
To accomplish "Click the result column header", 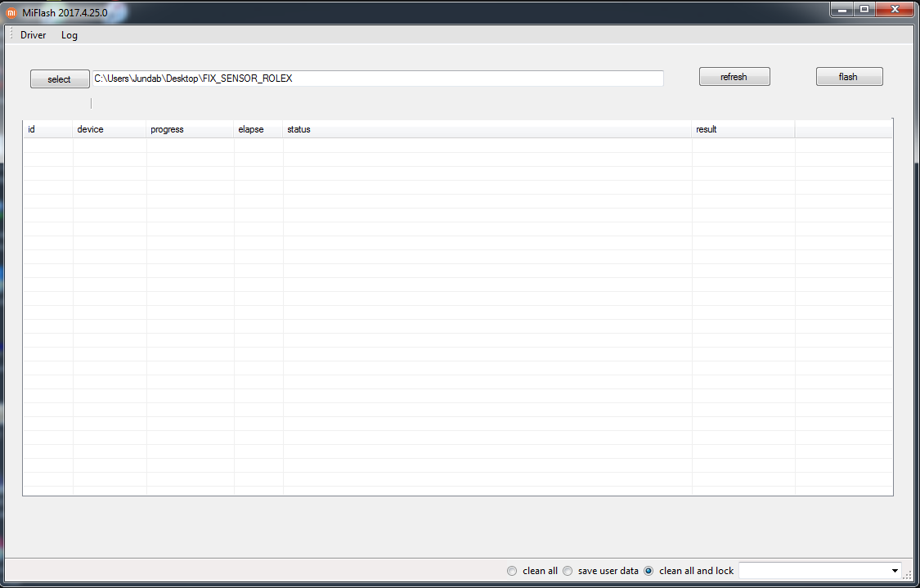I will tap(743, 130).
